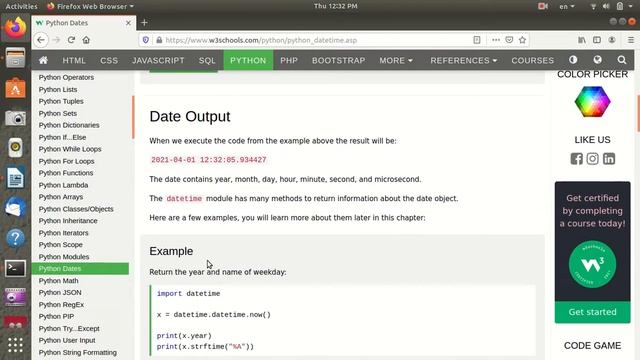Visit W3Schools Facebook page icon
This screenshot has width=640, height=360.
[x=576, y=159]
